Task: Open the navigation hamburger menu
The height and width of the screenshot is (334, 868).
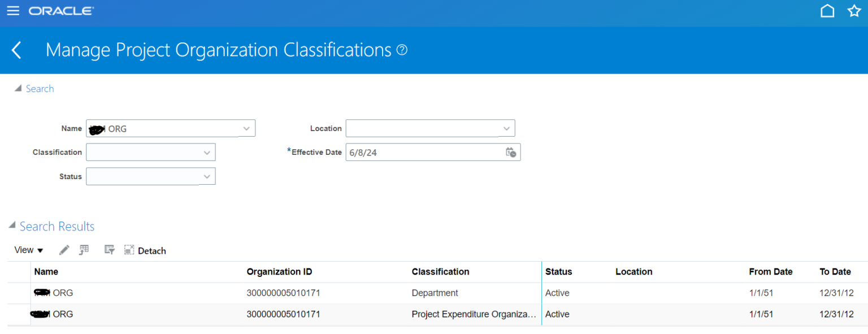Action: click(x=12, y=10)
